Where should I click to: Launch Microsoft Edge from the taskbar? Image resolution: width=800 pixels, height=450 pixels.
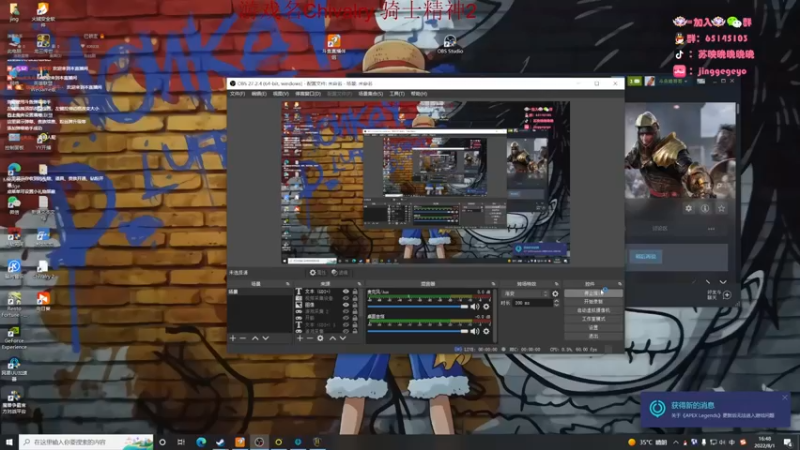pyautogui.click(x=201, y=442)
